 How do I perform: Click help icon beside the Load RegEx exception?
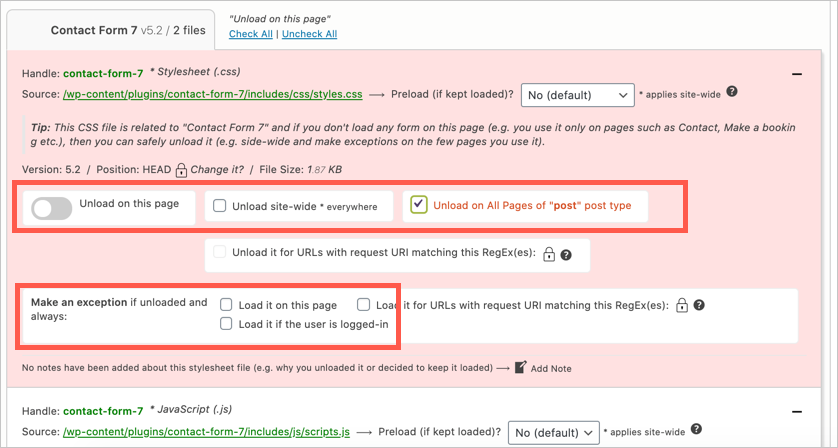pyautogui.click(x=699, y=305)
